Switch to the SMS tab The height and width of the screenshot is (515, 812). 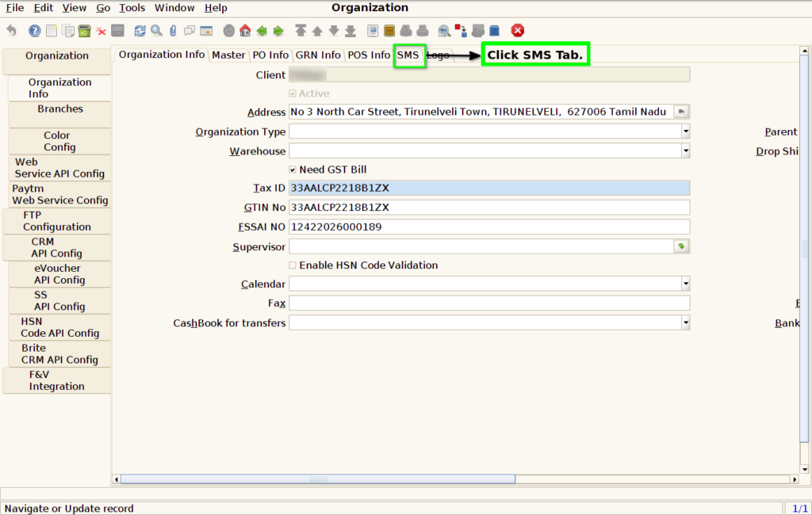click(408, 55)
